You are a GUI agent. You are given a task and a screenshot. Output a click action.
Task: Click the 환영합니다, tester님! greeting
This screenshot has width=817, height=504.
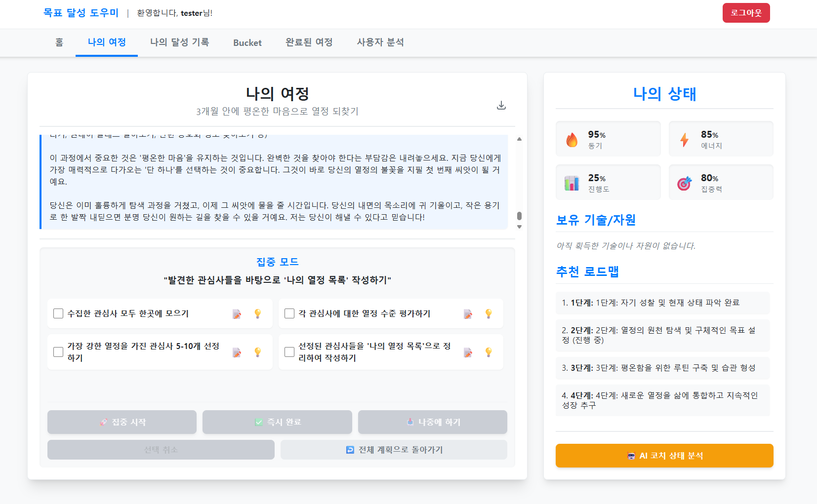tap(174, 13)
